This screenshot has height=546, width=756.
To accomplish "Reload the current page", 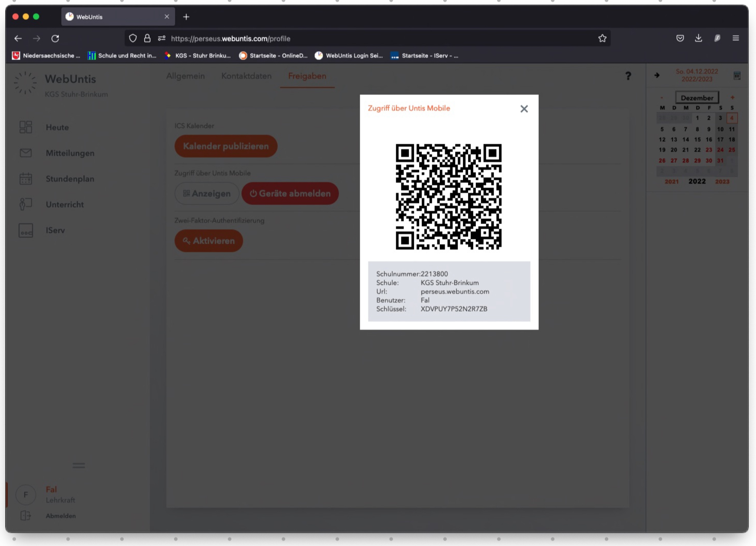I will pos(55,39).
